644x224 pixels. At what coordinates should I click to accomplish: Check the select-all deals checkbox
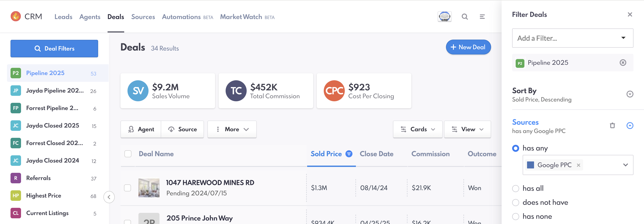tap(128, 154)
